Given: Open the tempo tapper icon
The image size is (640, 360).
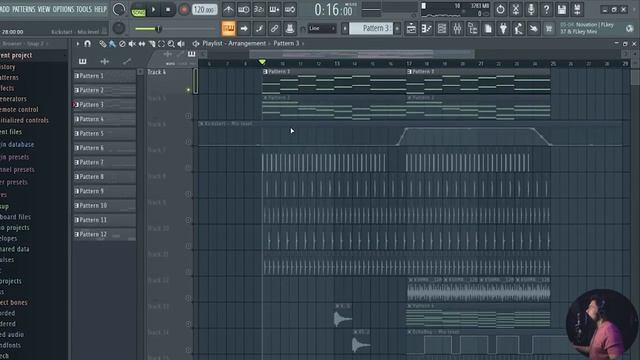Looking at the screenshot, I should click(518, 29).
